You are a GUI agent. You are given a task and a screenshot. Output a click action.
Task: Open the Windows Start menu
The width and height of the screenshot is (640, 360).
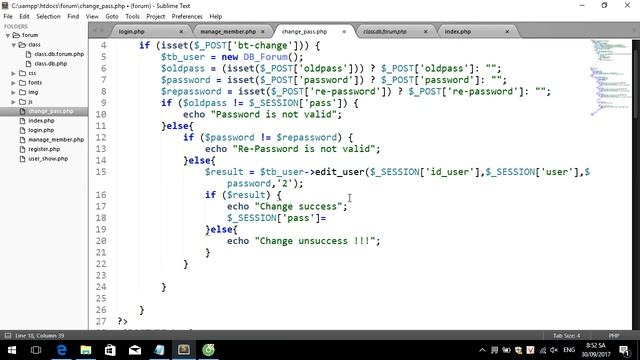click(12, 350)
